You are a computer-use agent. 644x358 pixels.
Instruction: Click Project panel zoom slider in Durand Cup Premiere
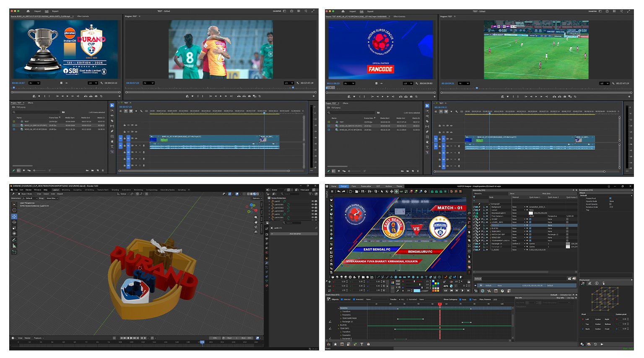click(40, 171)
